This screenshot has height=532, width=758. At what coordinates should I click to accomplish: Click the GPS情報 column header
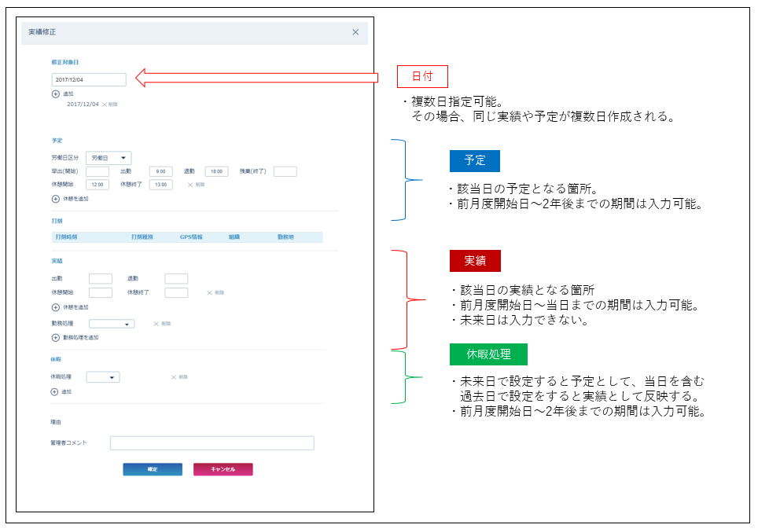point(191,237)
